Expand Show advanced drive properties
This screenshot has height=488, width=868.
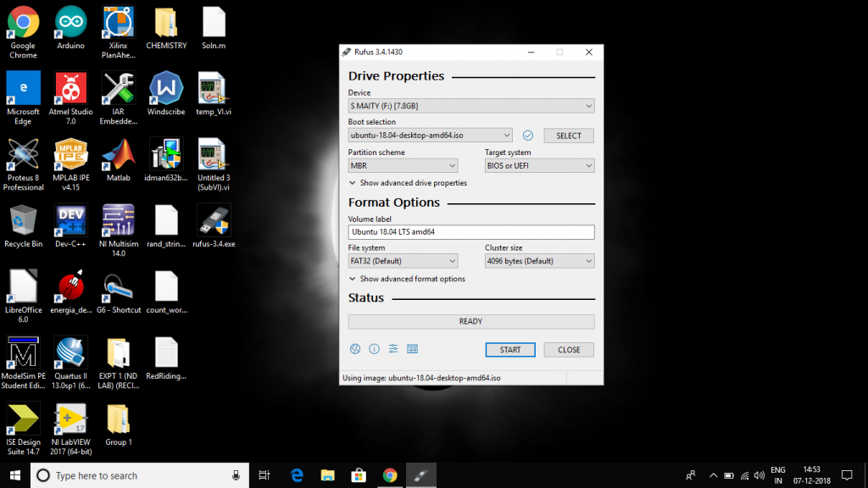[408, 183]
